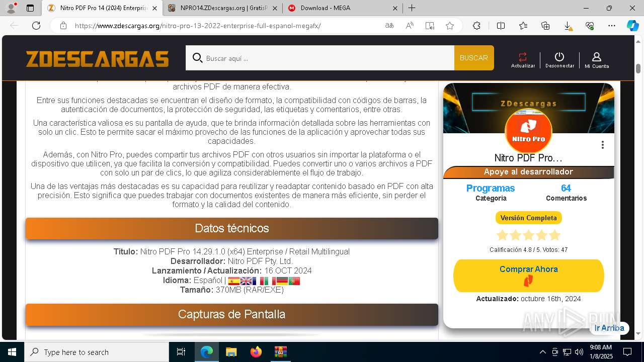
Task: Open favorites list icon
Action: click(523, 26)
